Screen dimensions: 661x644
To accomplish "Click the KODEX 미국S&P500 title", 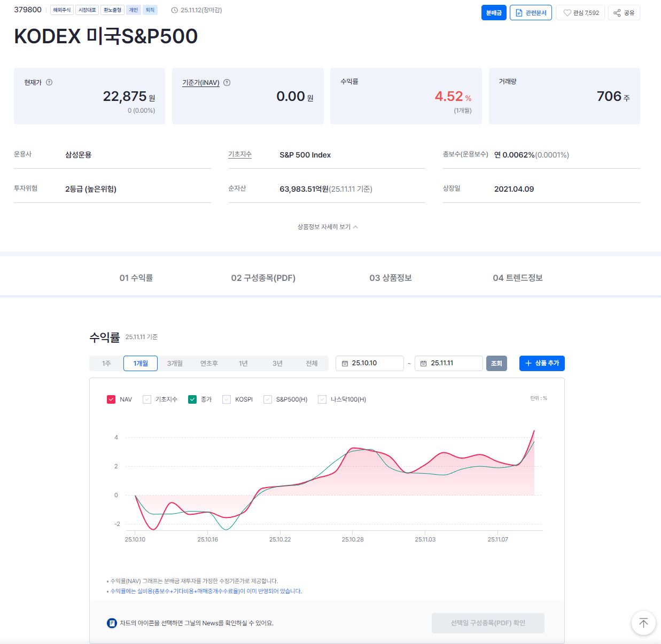I will tap(106, 36).
